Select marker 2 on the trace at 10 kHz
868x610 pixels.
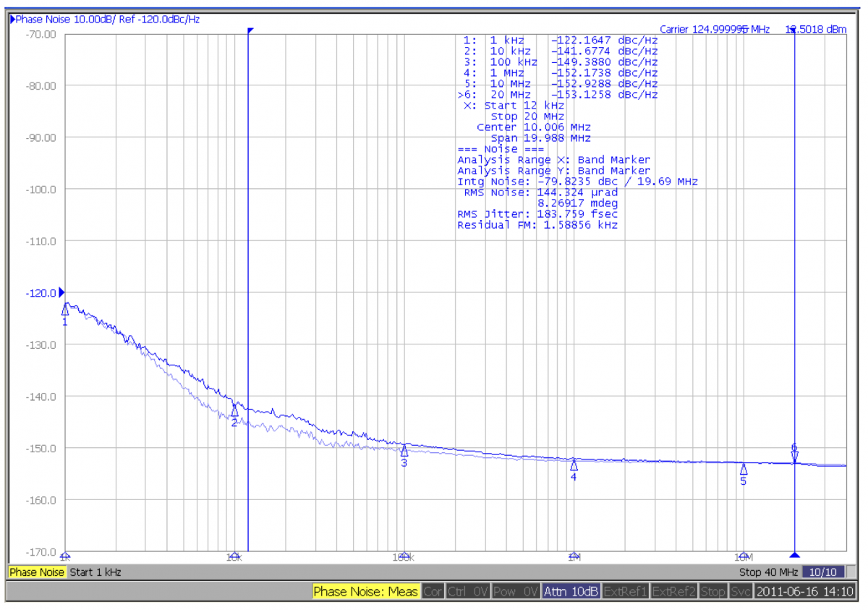pyautogui.click(x=234, y=410)
